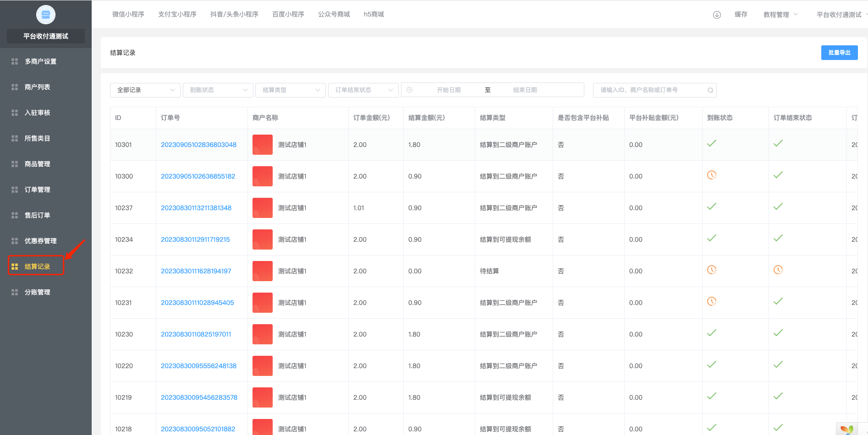868x435 pixels.
Task: Open the 教程管理 top menu
Action: [x=780, y=15]
